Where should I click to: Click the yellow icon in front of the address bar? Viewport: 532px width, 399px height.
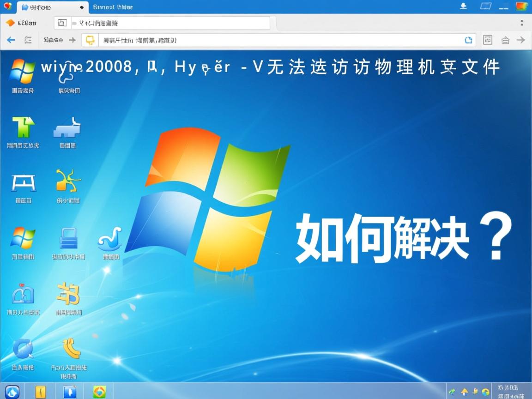click(x=90, y=40)
